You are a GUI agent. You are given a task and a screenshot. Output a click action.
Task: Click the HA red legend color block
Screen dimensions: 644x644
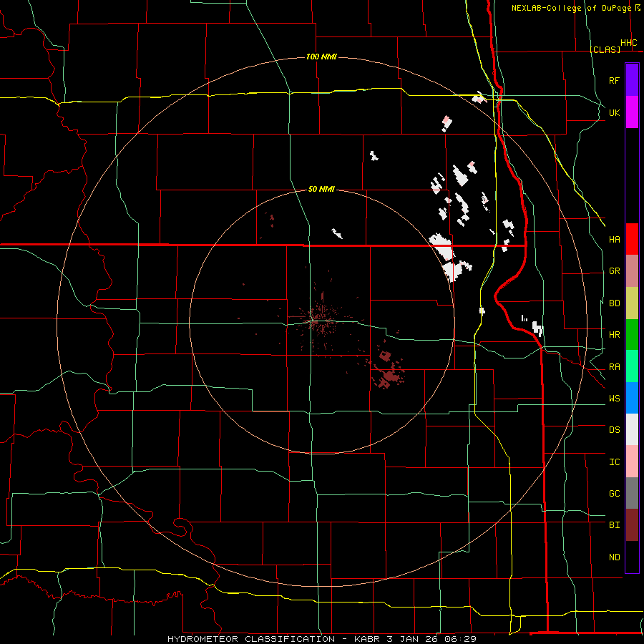632,239
